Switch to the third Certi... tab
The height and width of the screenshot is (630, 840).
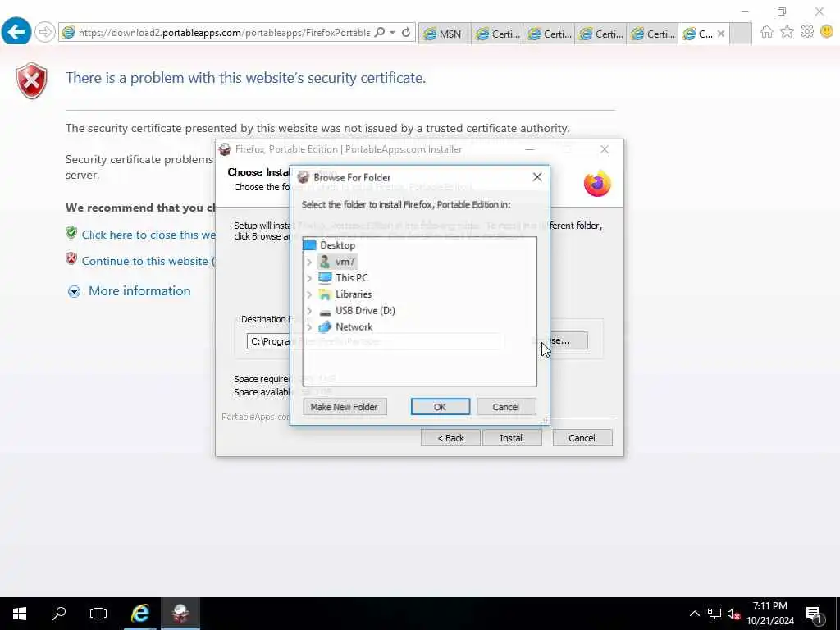(600, 34)
